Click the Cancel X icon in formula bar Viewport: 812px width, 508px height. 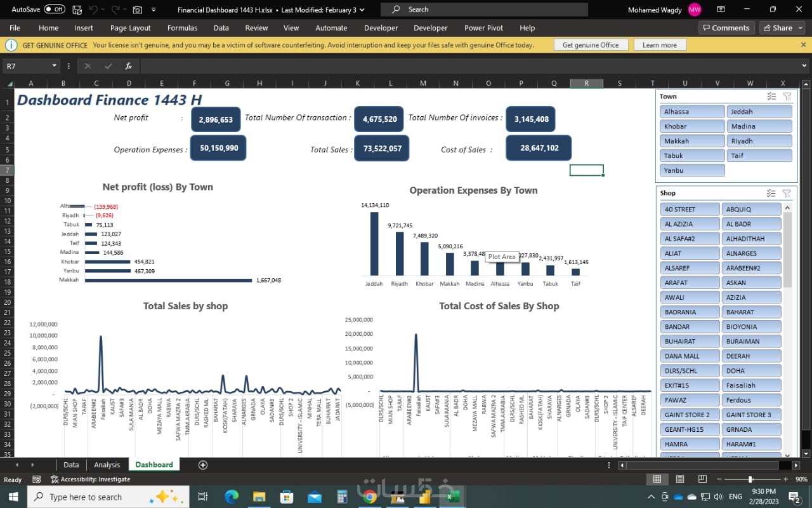pos(88,66)
